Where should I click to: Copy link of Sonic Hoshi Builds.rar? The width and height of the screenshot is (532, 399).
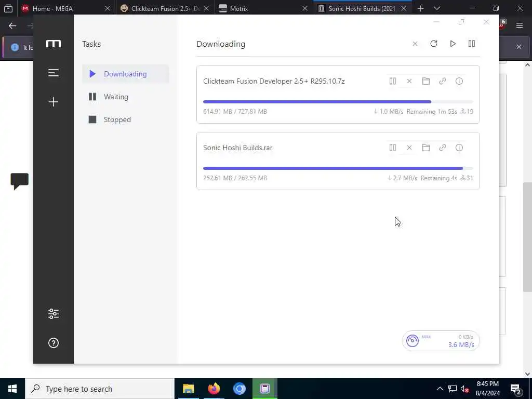tap(443, 148)
